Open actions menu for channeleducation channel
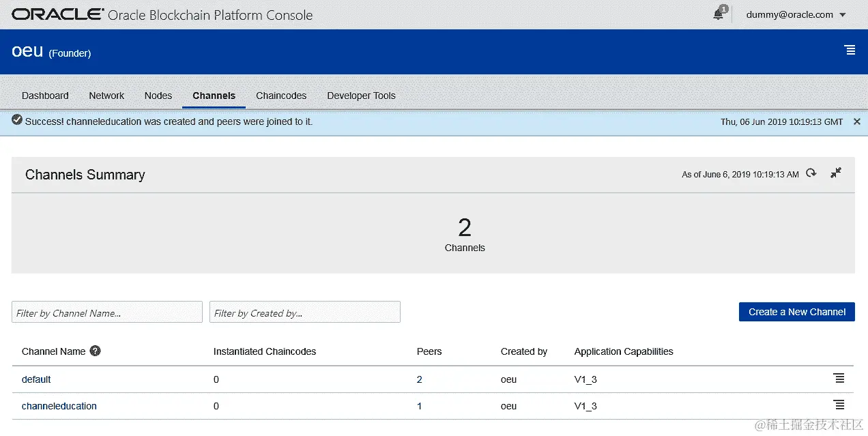Viewport: 868px width, 436px height. pyautogui.click(x=839, y=405)
